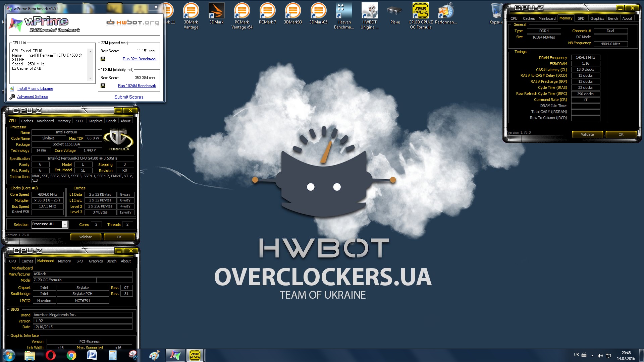Open Paint from the taskbar

154,355
